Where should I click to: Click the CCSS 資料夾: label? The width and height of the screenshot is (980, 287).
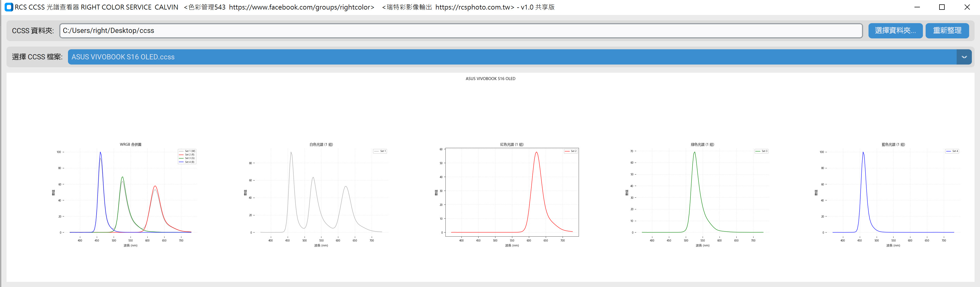click(33, 31)
